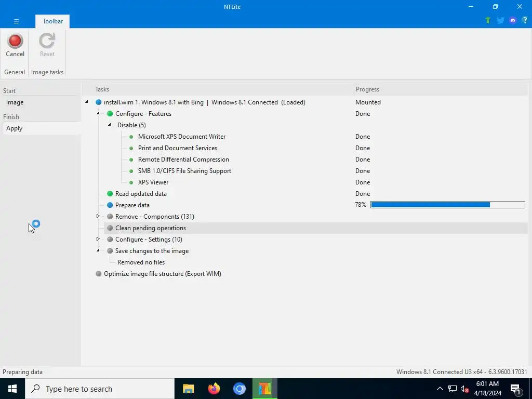Open File Explorer from taskbar

click(x=188, y=389)
